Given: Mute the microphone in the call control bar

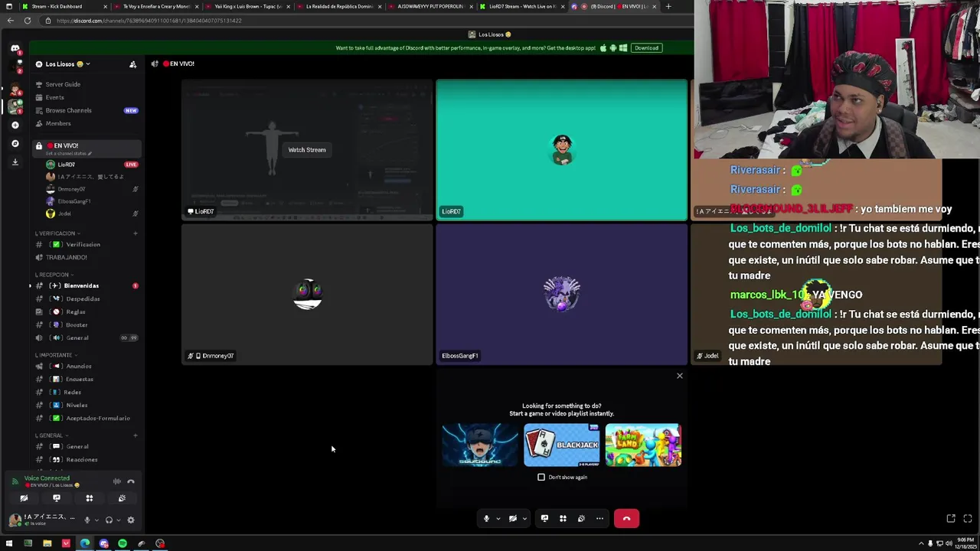Looking at the screenshot, I should pyautogui.click(x=486, y=519).
